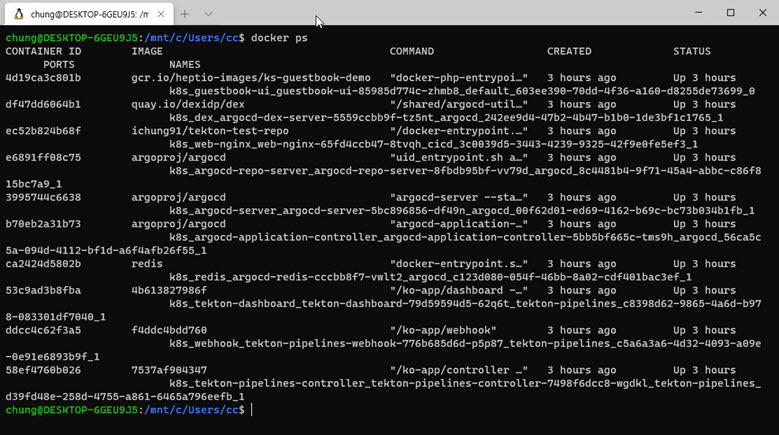Click the k8s_web-nginx container name
The width and height of the screenshot is (779, 435).
(x=434, y=145)
